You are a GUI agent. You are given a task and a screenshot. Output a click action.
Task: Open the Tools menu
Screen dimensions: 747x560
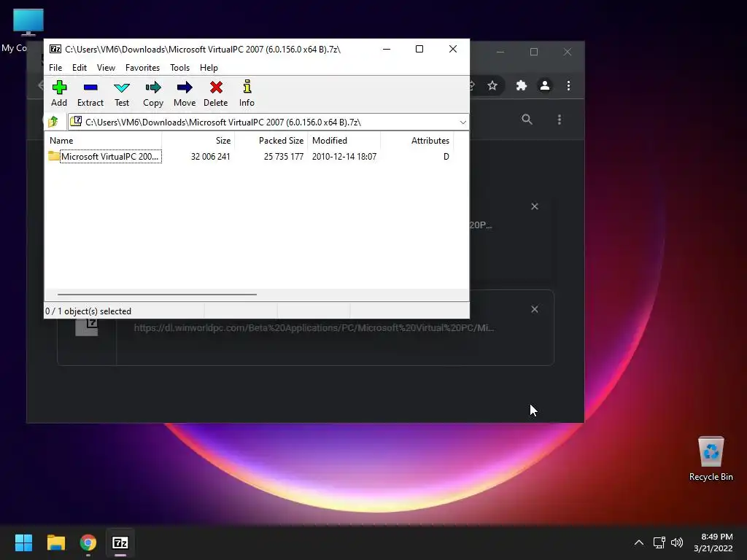pos(179,68)
